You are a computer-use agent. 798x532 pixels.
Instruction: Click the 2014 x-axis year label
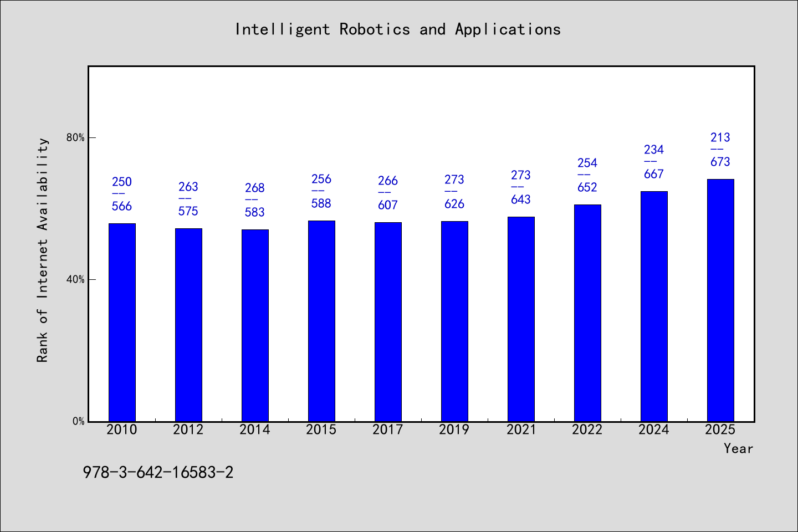coord(255,429)
